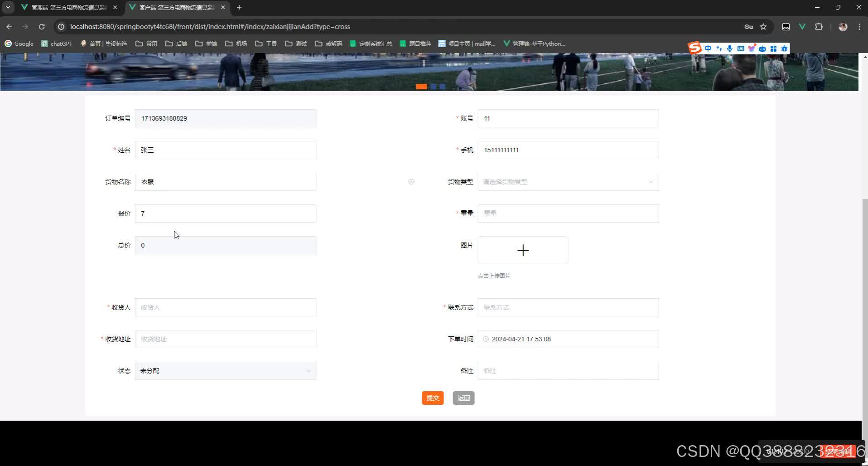Open the Chrome three-dot menu
The width and height of the screenshot is (868, 466).
point(859,26)
